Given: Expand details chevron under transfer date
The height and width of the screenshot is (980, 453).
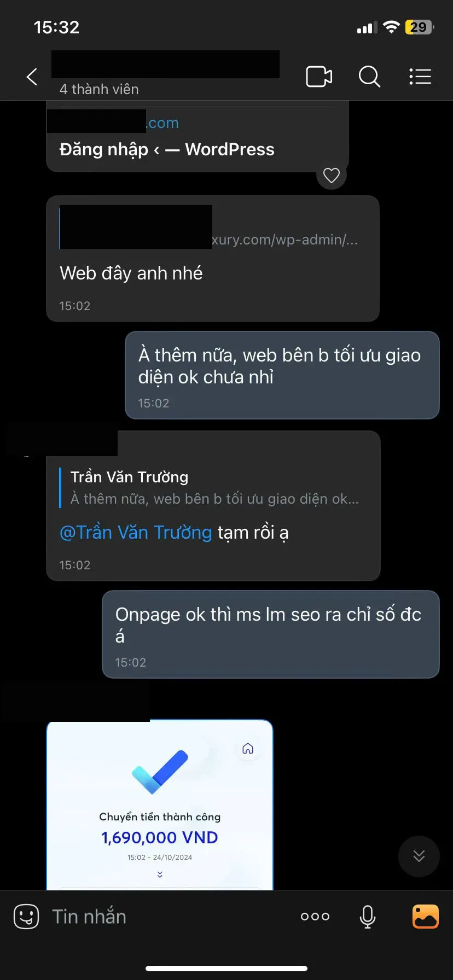Looking at the screenshot, I should coord(160,875).
